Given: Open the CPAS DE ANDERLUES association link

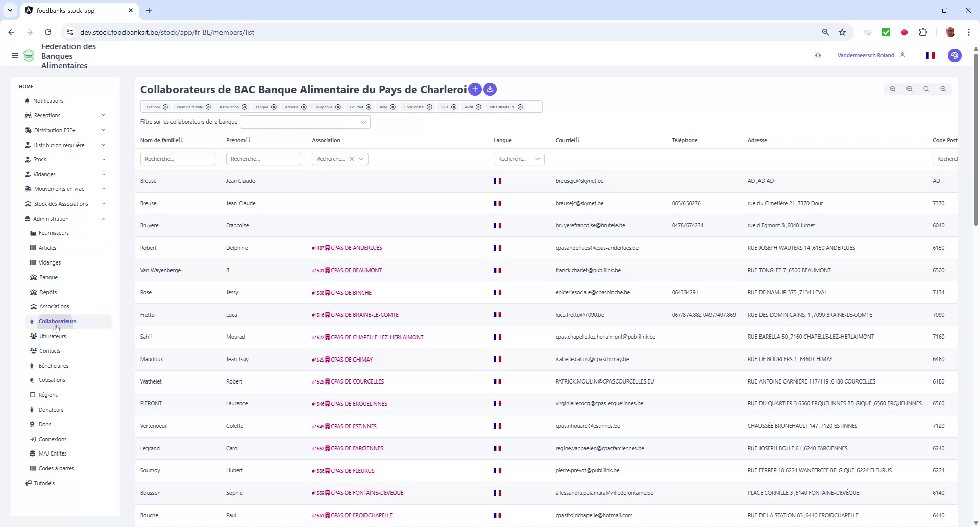Looking at the screenshot, I should coord(356,248).
